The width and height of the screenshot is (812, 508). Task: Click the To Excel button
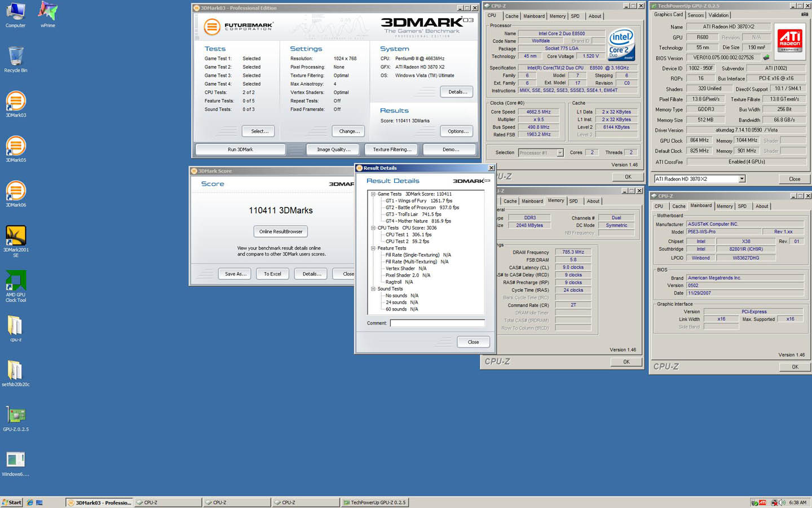[x=272, y=274]
